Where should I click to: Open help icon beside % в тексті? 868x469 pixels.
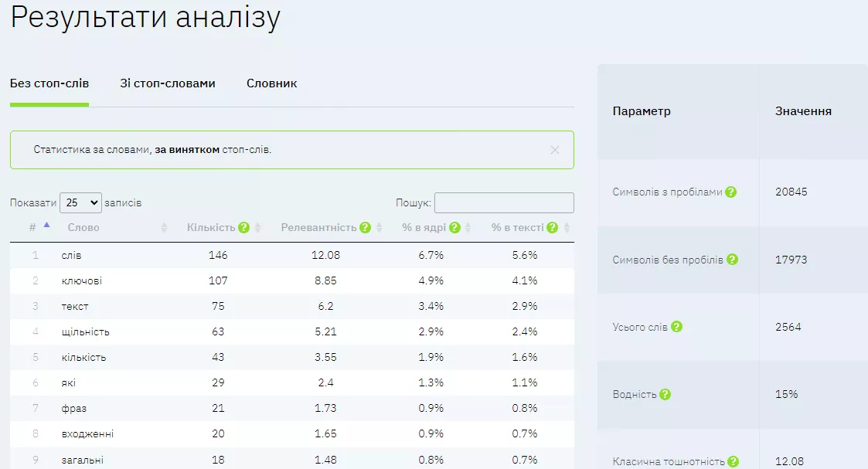click(552, 227)
